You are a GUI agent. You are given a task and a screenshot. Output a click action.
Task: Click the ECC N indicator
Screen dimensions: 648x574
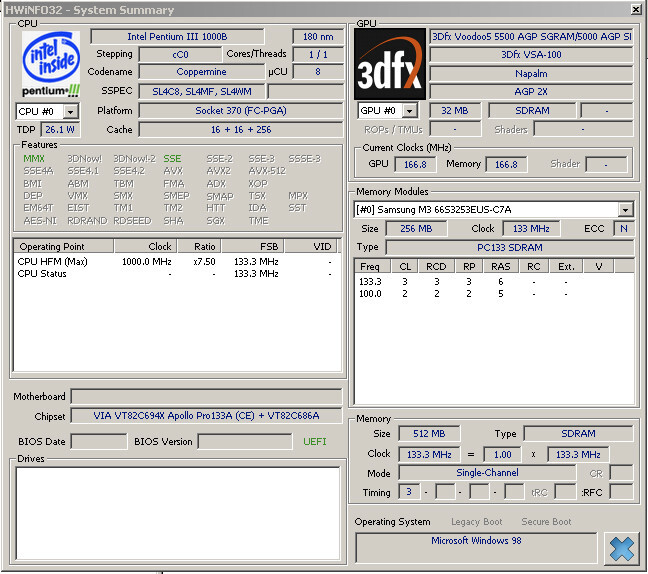click(x=624, y=229)
